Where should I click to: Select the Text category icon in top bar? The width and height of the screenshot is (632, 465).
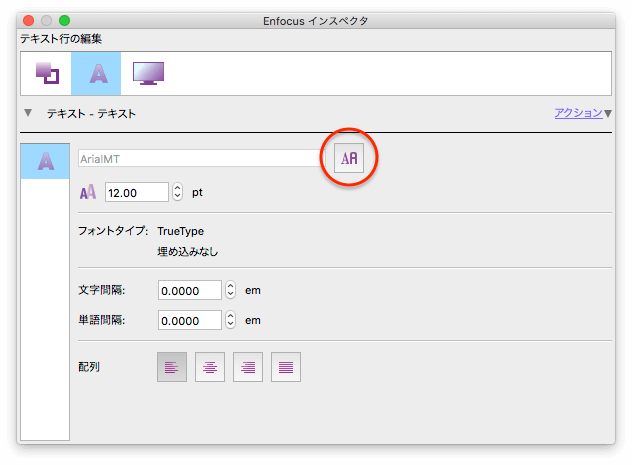coord(96,73)
